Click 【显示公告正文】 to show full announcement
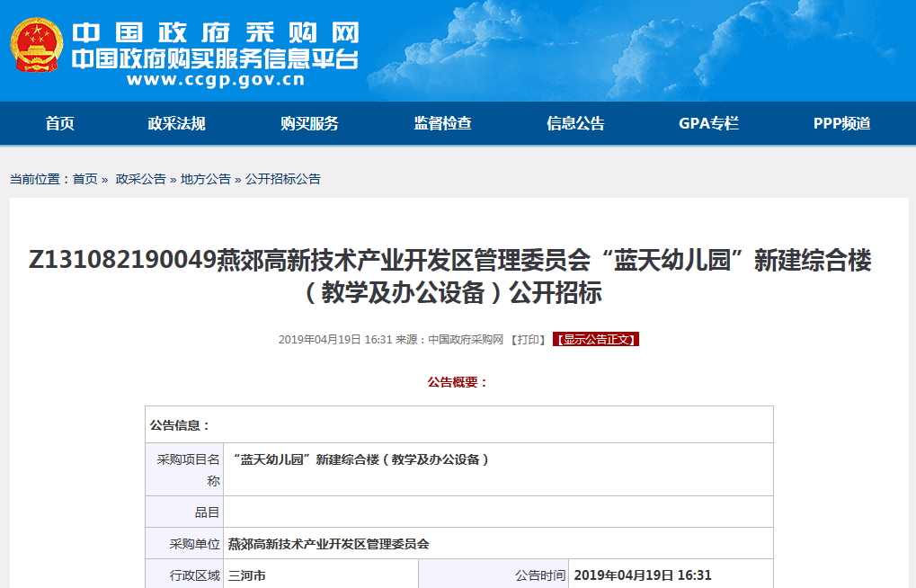The height and width of the screenshot is (588, 916). [x=595, y=340]
